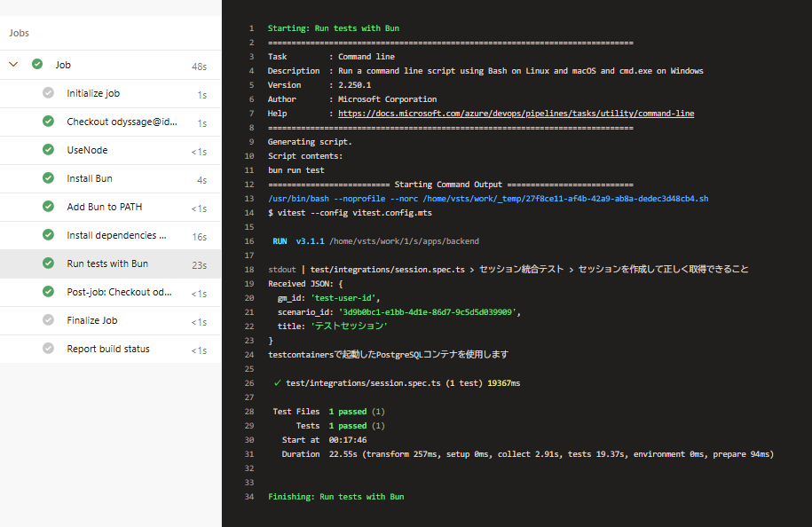Collapse the Job group chevron
This screenshot has width=812, height=527.
(x=14, y=64)
